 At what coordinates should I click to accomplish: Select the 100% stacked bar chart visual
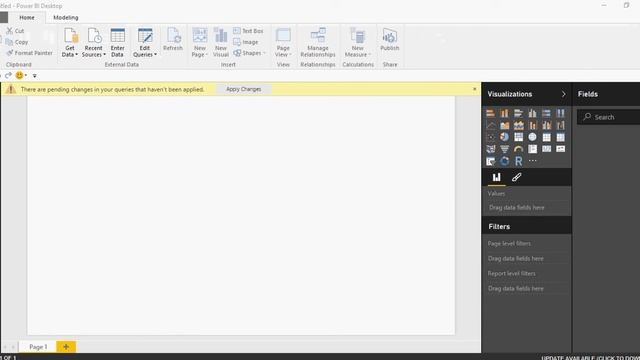pyautogui.click(x=547, y=113)
